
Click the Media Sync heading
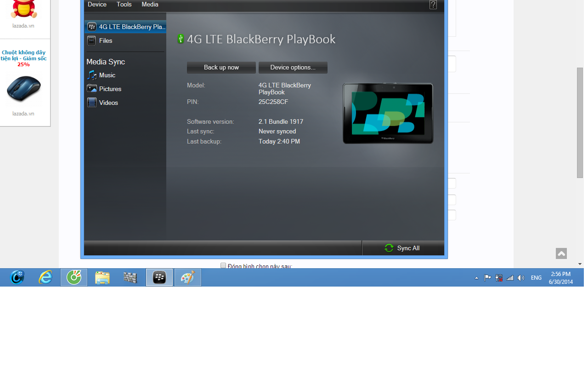(x=106, y=62)
